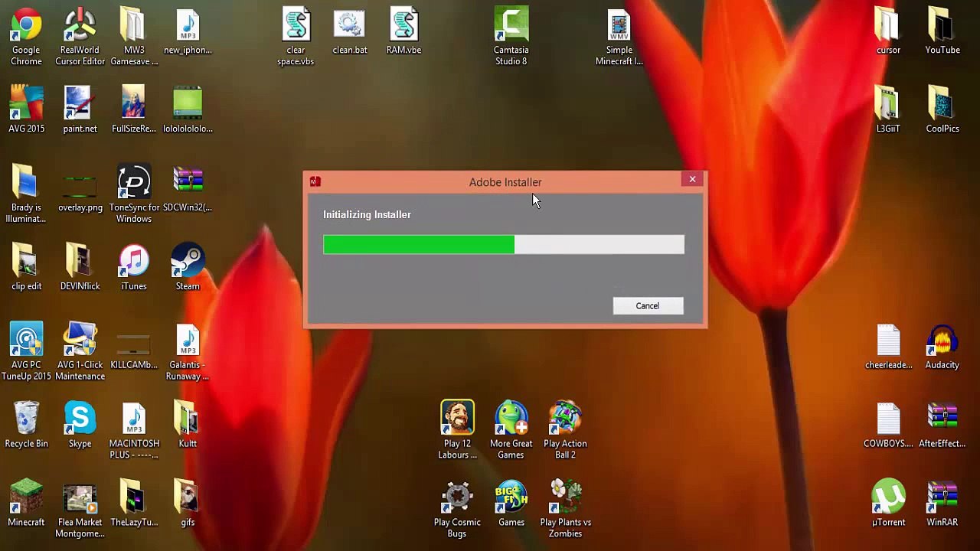Click the Adobe logo in installer title

click(x=315, y=181)
